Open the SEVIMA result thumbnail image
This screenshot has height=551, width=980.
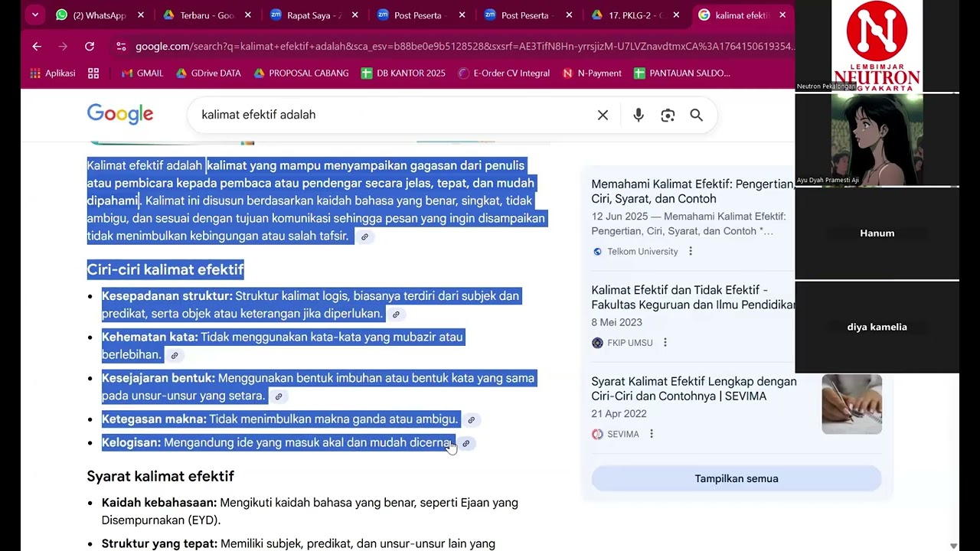851,404
